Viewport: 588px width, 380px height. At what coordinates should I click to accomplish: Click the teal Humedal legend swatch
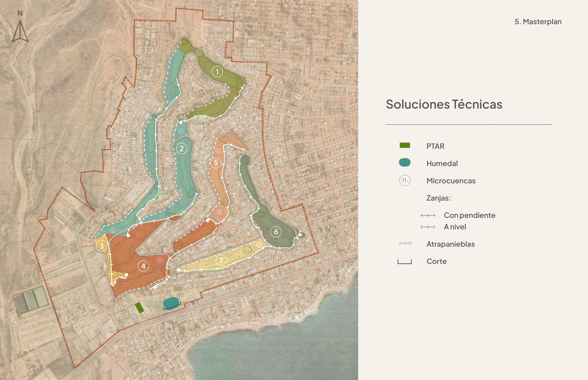tap(405, 162)
